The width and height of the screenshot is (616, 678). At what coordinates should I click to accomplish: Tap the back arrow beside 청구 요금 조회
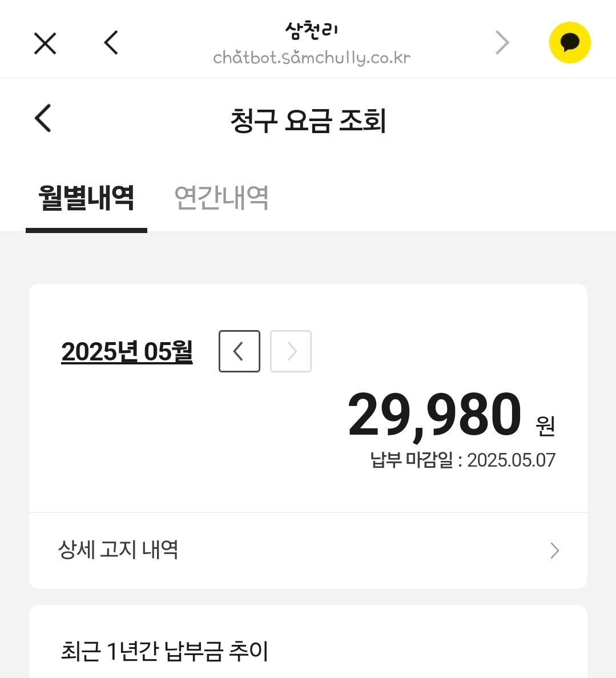pos(43,118)
